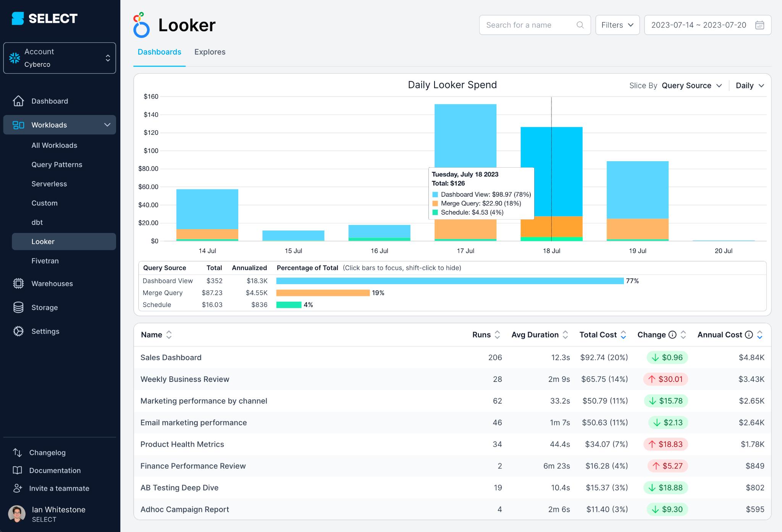Focus the Merge Query 19% bar
The image size is (782, 532).
(x=323, y=293)
